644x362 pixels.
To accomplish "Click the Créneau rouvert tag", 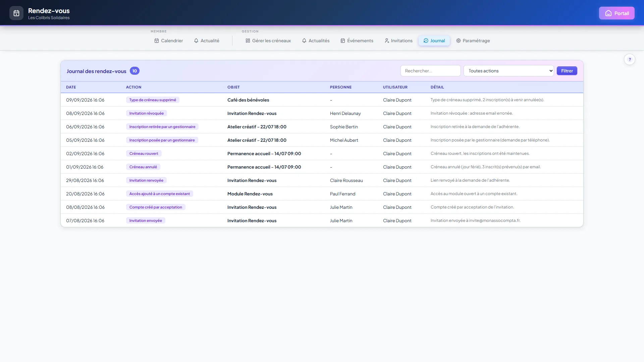I will (x=144, y=154).
